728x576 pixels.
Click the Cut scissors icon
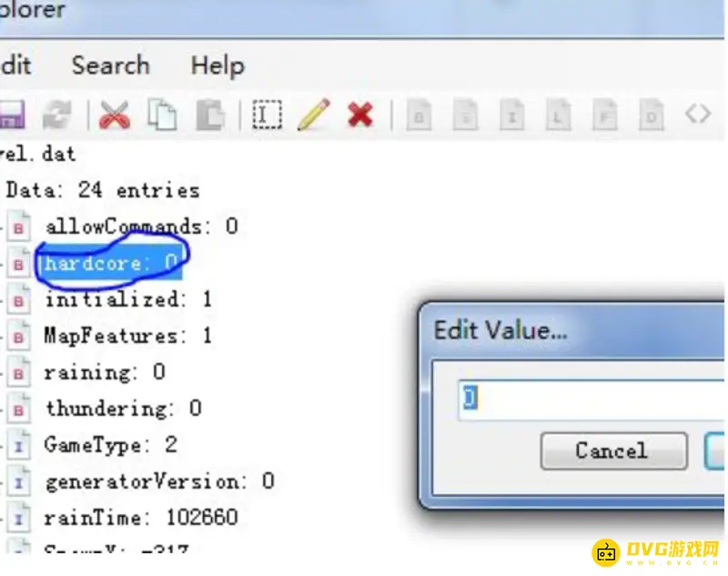pos(115,115)
